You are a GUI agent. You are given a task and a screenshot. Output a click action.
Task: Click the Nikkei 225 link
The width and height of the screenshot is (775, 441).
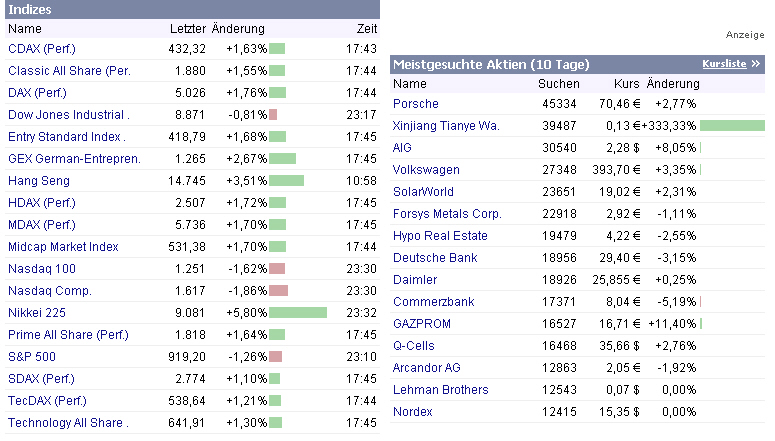tap(37, 313)
